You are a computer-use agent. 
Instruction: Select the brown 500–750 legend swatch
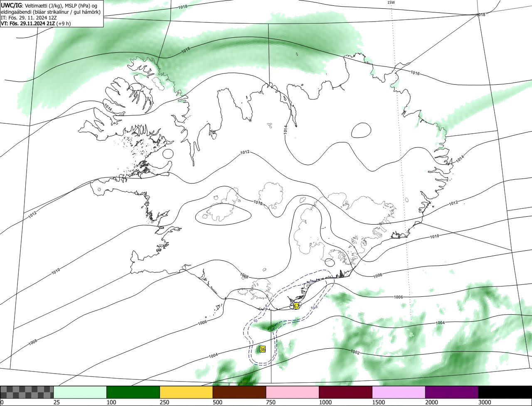pyautogui.click(x=239, y=392)
